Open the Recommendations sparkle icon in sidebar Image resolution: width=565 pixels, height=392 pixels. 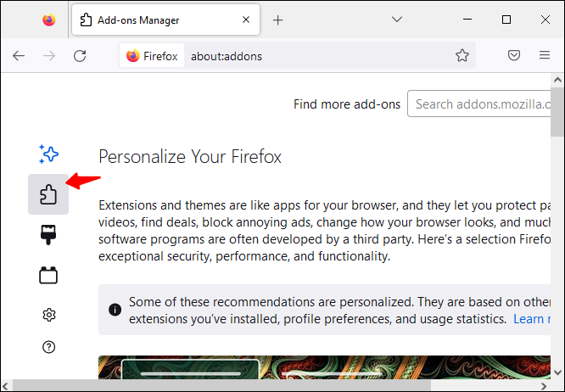(48, 154)
